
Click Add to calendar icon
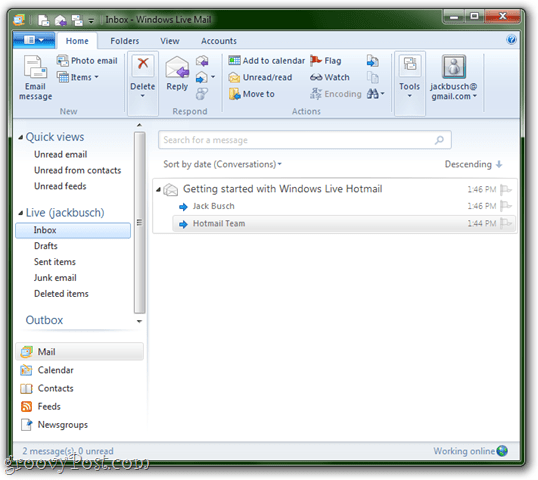tap(234, 60)
